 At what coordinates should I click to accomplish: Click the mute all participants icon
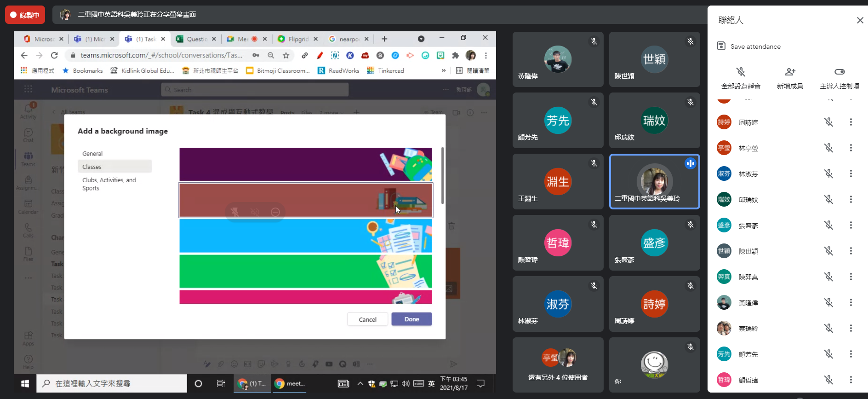(x=740, y=72)
